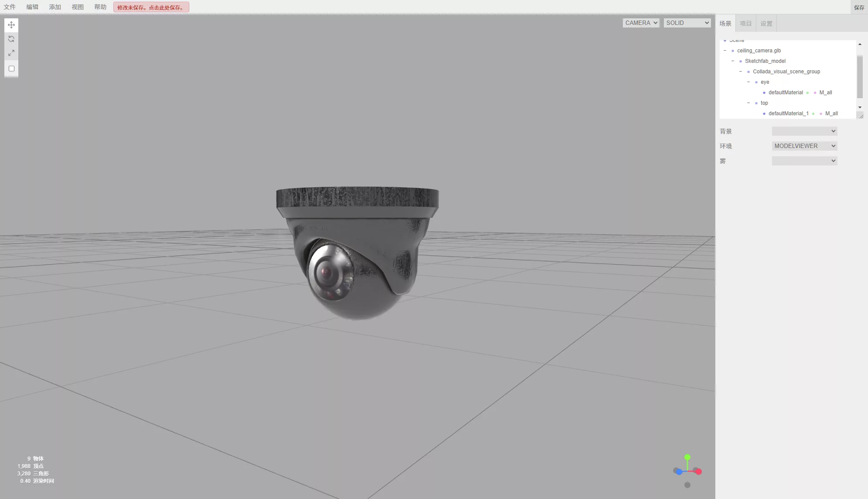Screen dimensions: 868x499
Task: Open the CAMERA view dropdown
Action: click(x=641, y=23)
